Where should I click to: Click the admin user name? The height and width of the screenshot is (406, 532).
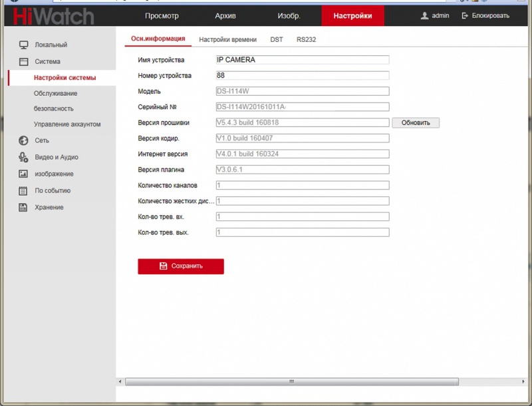pyautogui.click(x=440, y=15)
